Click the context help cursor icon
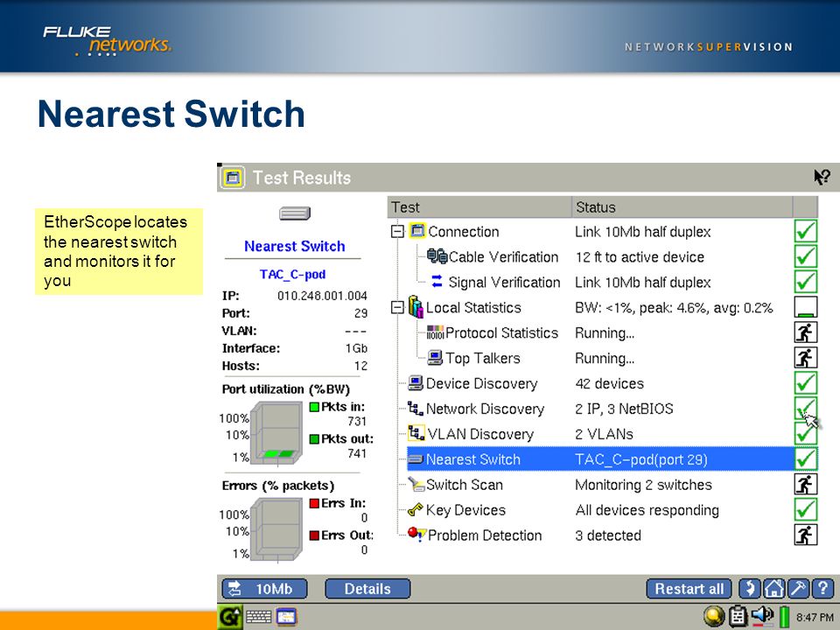840x630 pixels. coord(822,177)
